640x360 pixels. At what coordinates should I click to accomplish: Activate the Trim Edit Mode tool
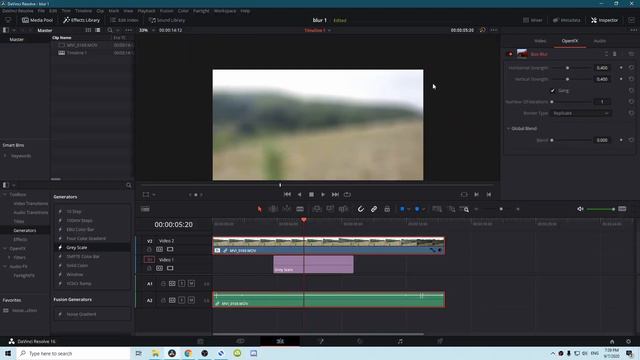tap(273, 209)
